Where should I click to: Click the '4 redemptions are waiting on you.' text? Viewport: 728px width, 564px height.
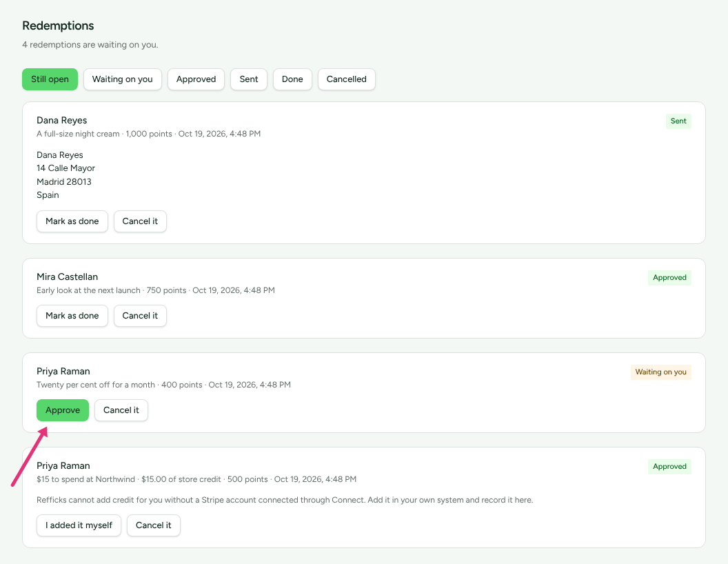point(90,45)
